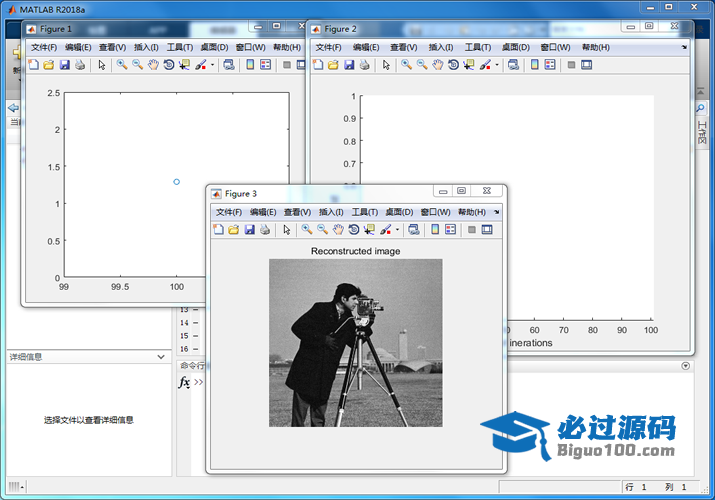
Task: Activate Zoom Out tool in Figure 3
Action: click(322, 229)
